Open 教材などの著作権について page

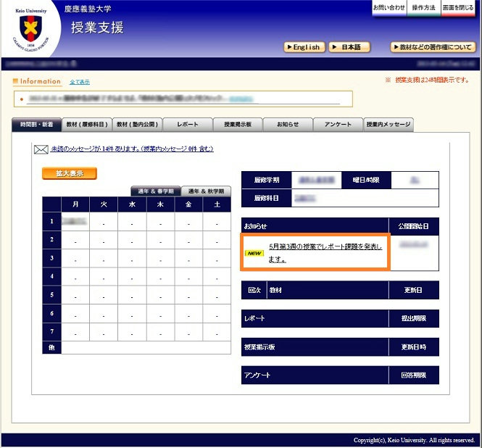pos(433,47)
